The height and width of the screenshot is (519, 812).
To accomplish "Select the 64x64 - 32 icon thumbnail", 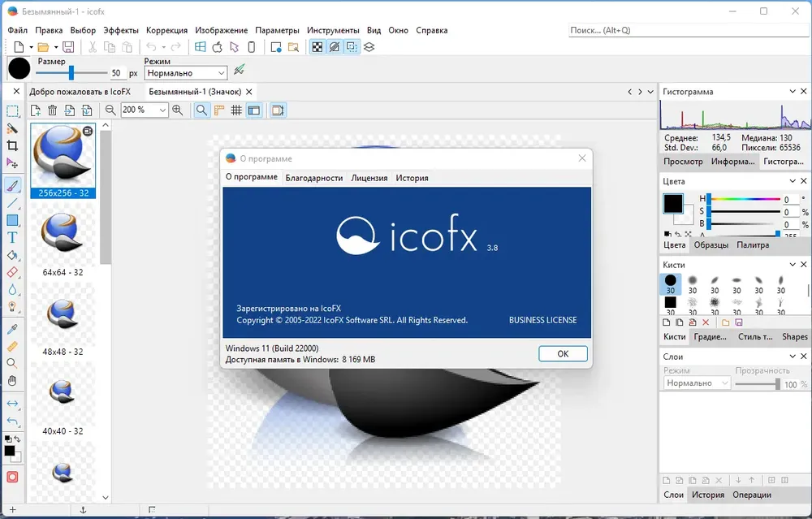I will tap(63, 241).
